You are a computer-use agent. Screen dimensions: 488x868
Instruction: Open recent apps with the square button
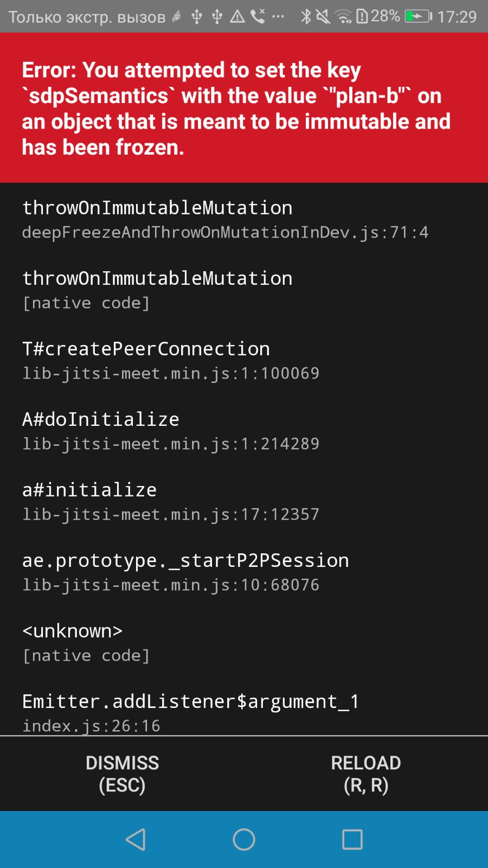(x=351, y=839)
